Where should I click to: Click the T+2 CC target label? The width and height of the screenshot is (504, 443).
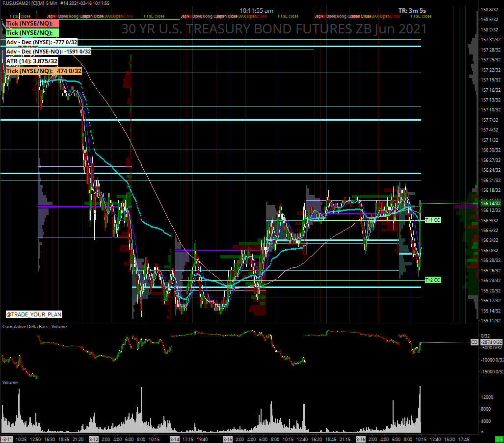(432, 280)
